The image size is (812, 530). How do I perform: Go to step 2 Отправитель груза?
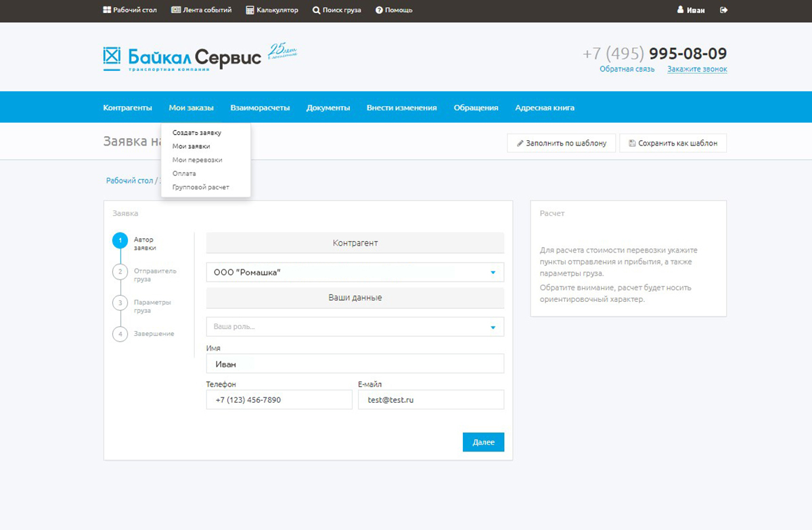120,271
